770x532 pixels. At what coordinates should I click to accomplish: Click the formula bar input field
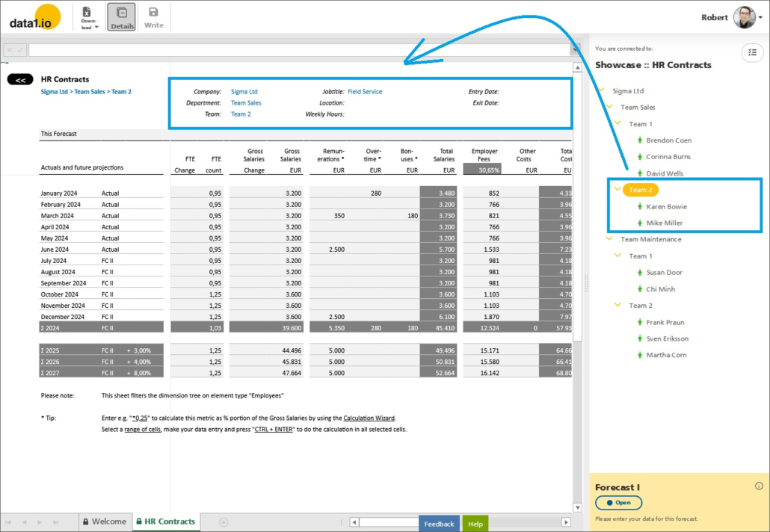pos(299,50)
